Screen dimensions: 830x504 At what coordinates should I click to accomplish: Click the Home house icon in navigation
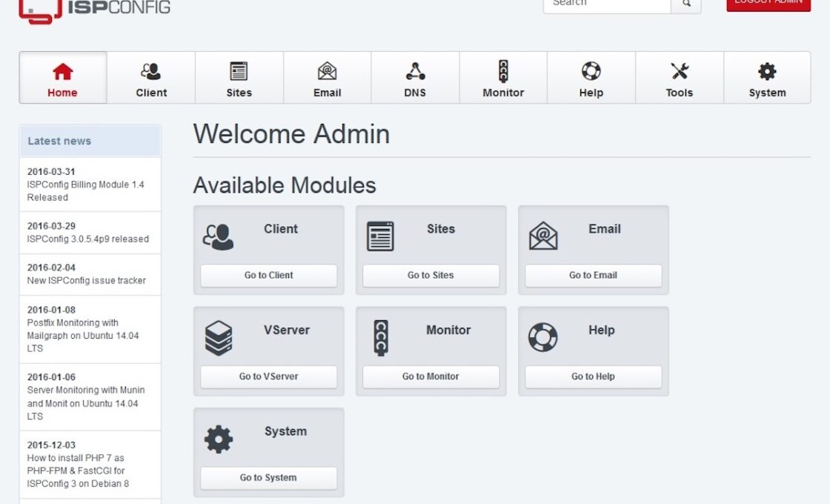[63, 71]
